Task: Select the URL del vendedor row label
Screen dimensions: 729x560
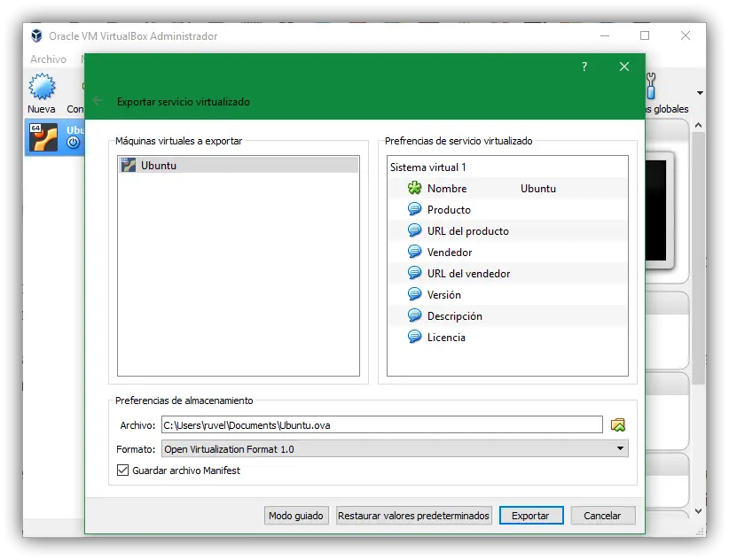Action: pyautogui.click(x=468, y=274)
